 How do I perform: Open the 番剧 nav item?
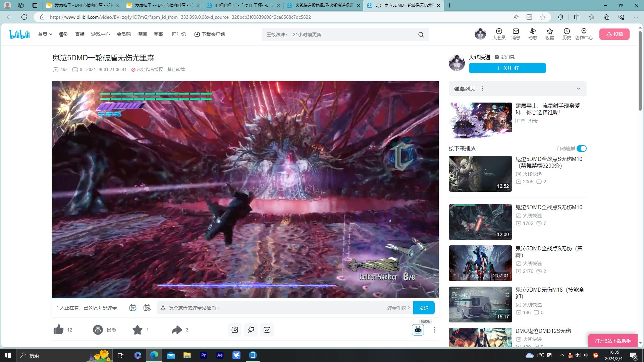tap(63, 34)
